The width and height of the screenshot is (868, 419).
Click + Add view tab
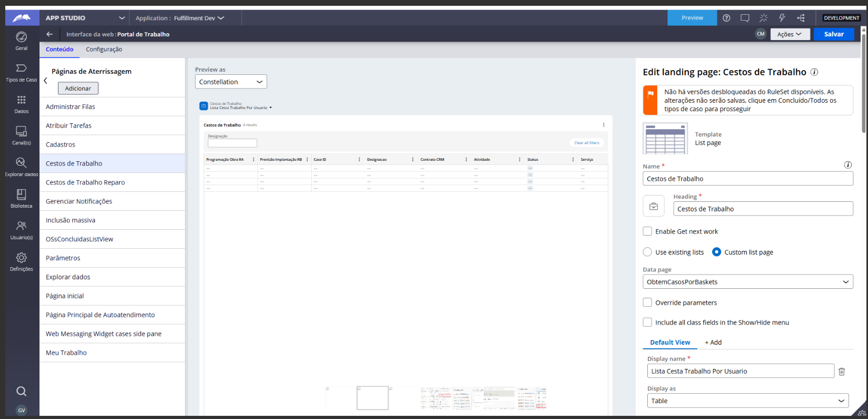(713, 343)
